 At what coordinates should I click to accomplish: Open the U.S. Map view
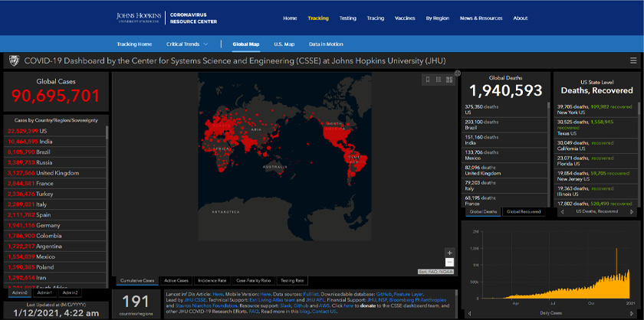pyautogui.click(x=284, y=44)
